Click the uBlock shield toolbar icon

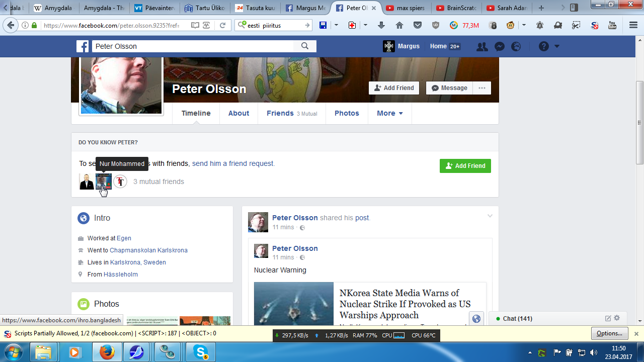436,25
